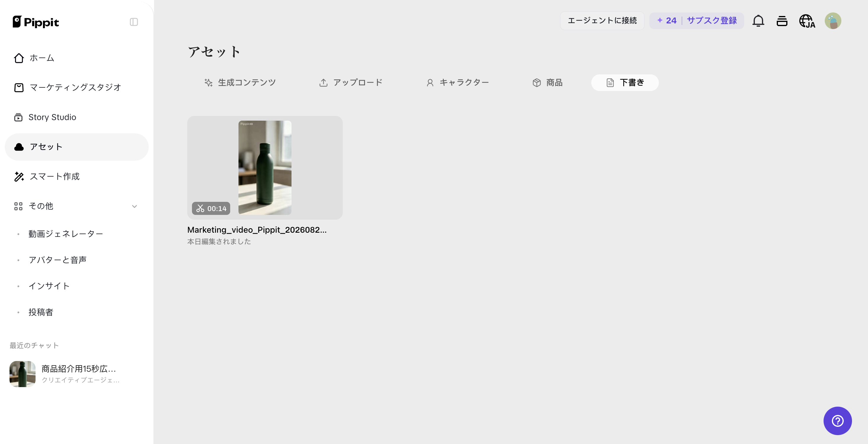The width and height of the screenshot is (868, 444).
Task: Click エージェントに接続 button
Action: click(x=602, y=20)
